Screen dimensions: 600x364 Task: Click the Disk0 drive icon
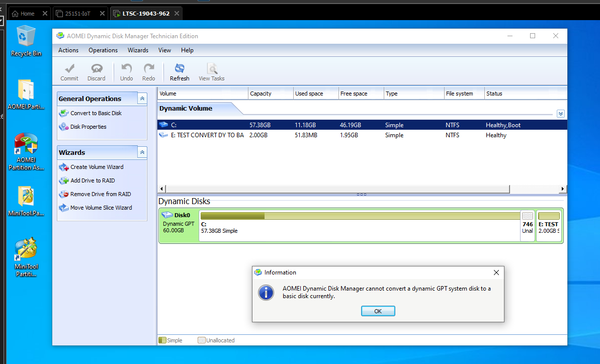tap(167, 215)
